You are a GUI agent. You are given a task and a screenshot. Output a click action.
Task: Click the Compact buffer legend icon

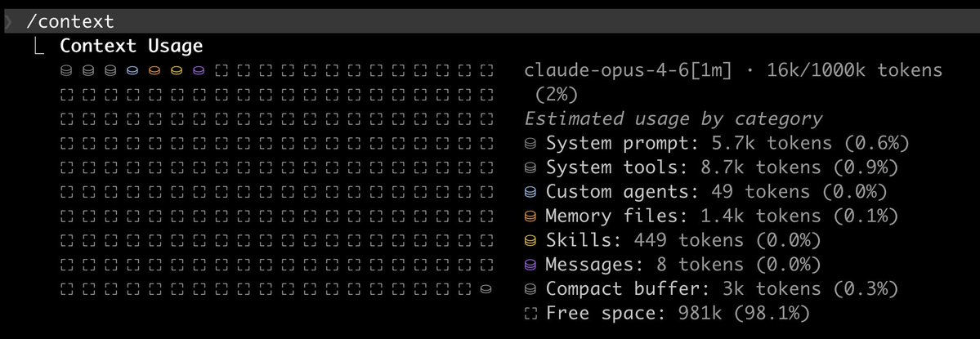[531, 289]
